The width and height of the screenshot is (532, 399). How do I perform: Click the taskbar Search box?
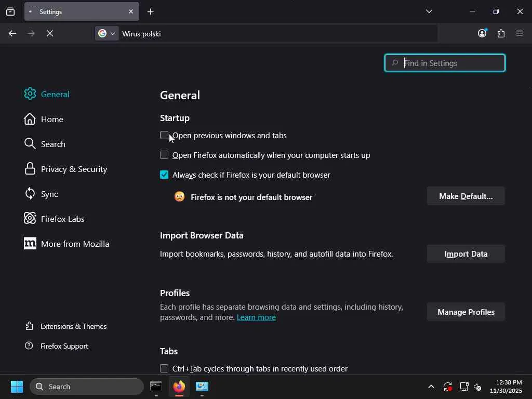click(x=87, y=387)
